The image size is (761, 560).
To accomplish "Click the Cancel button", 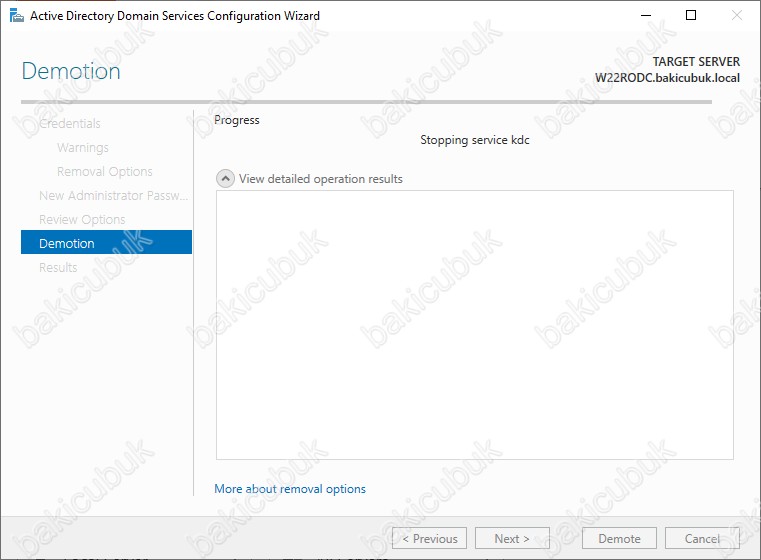I will [702, 538].
